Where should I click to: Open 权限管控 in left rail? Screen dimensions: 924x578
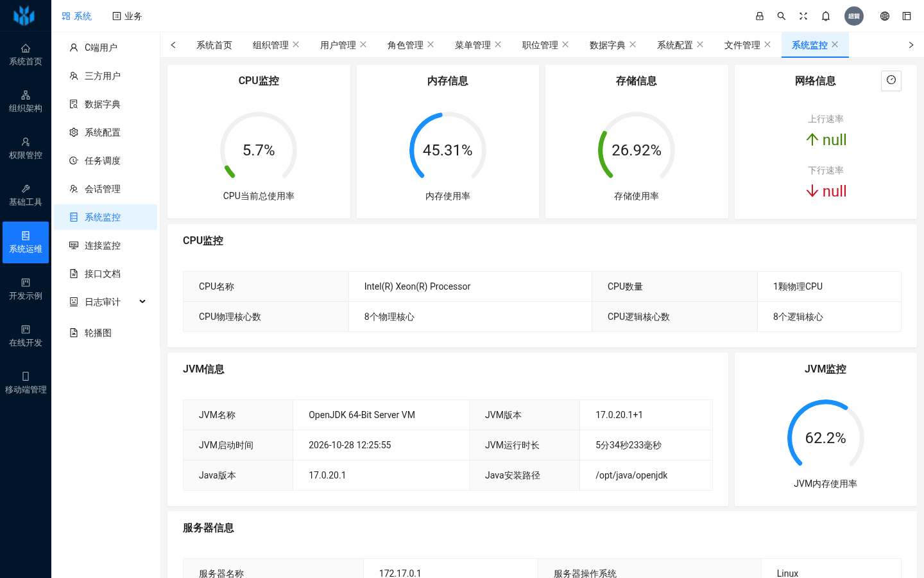pyautogui.click(x=26, y=148)
